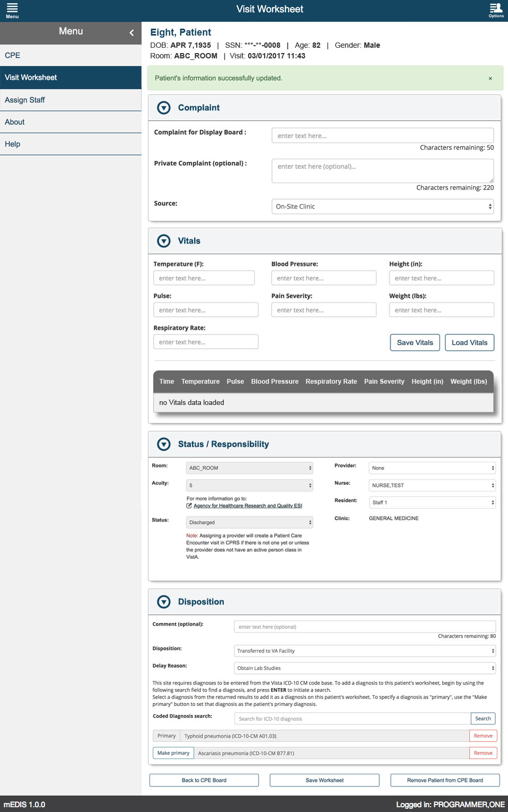Screen dimensions: 508x812
Task: Click Remove Patient from CPE Board
Action: 445,780
